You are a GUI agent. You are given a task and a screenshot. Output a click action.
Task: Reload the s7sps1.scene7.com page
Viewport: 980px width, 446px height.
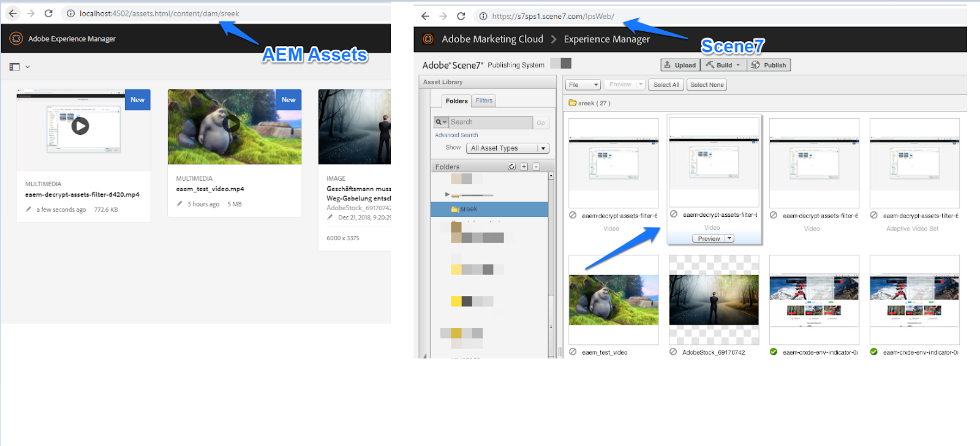461,16
